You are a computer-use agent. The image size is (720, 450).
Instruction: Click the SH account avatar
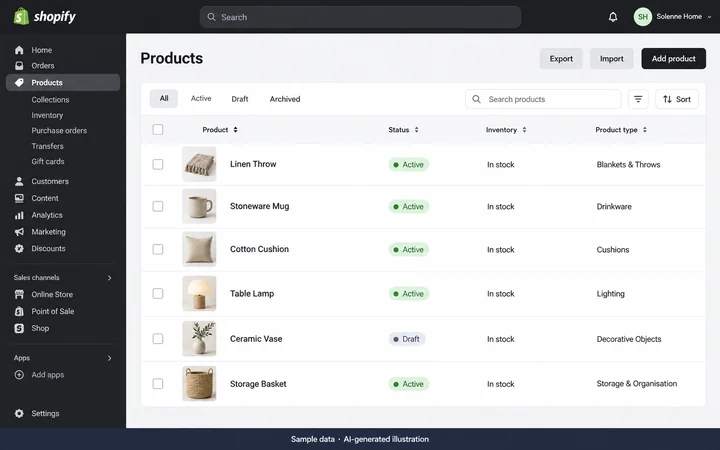642,17
